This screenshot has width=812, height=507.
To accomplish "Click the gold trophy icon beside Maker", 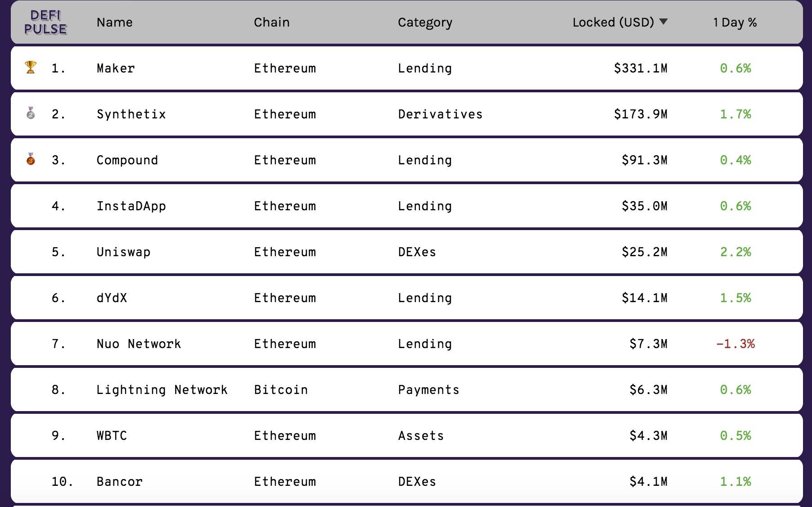I will coord(31,68).
